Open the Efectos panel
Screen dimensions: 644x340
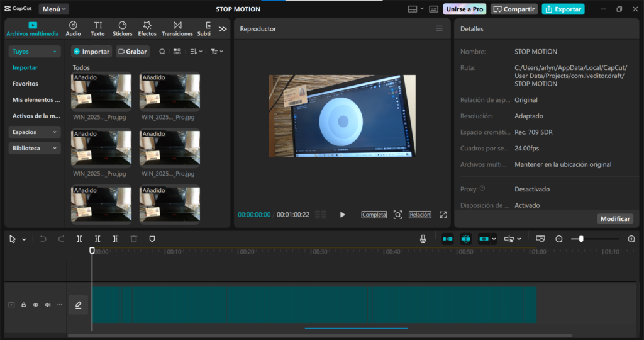click(147, 28)
